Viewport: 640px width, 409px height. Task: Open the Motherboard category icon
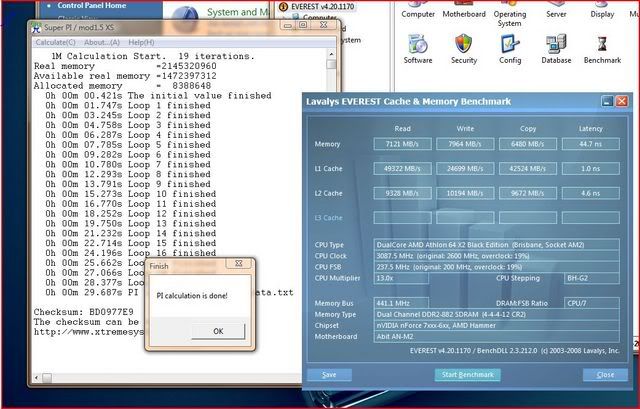[464, 14]
